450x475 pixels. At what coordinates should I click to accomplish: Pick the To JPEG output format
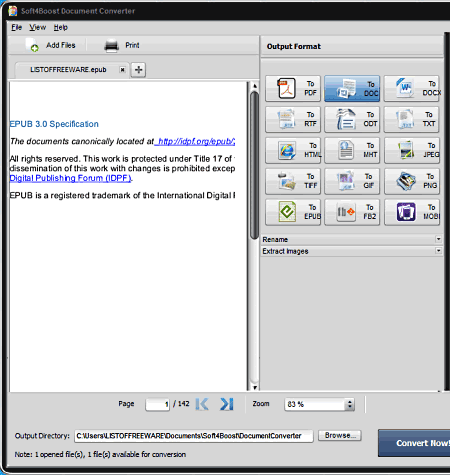[x=412, y=150]
